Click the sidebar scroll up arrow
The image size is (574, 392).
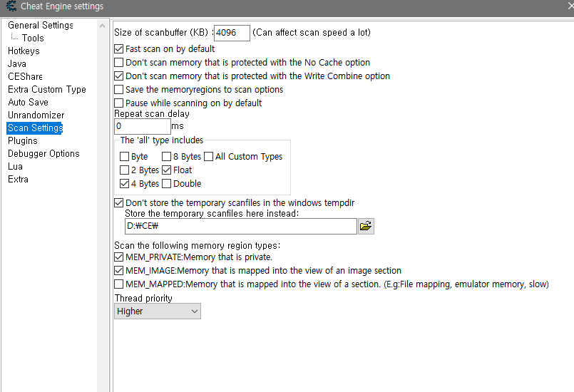pyautogui.click(x=102, y=26)
